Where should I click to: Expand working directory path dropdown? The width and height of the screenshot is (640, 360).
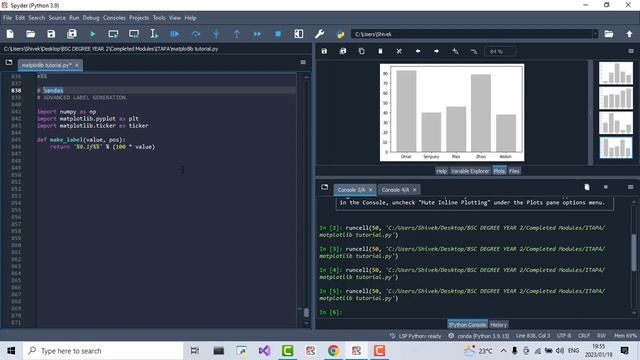tap(595, 34)
